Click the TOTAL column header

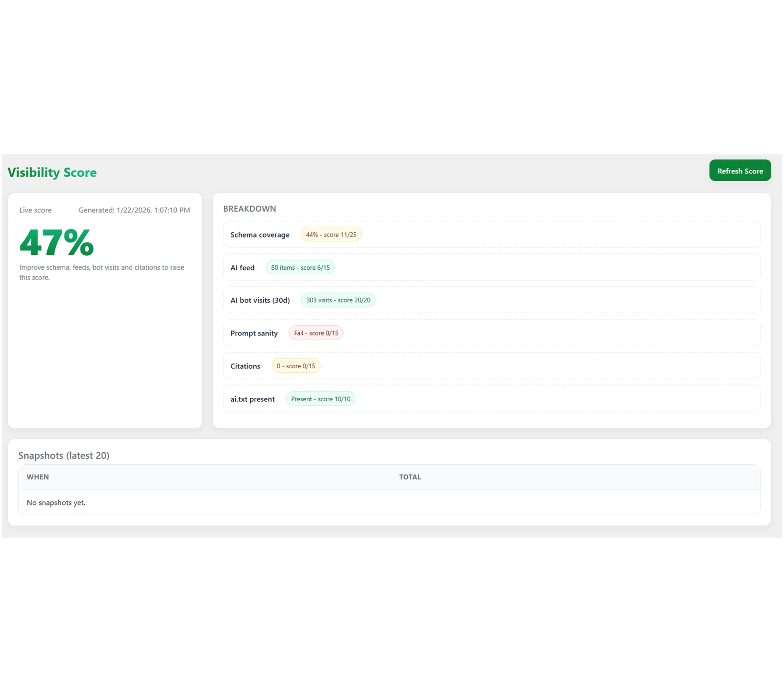point(410,477)
